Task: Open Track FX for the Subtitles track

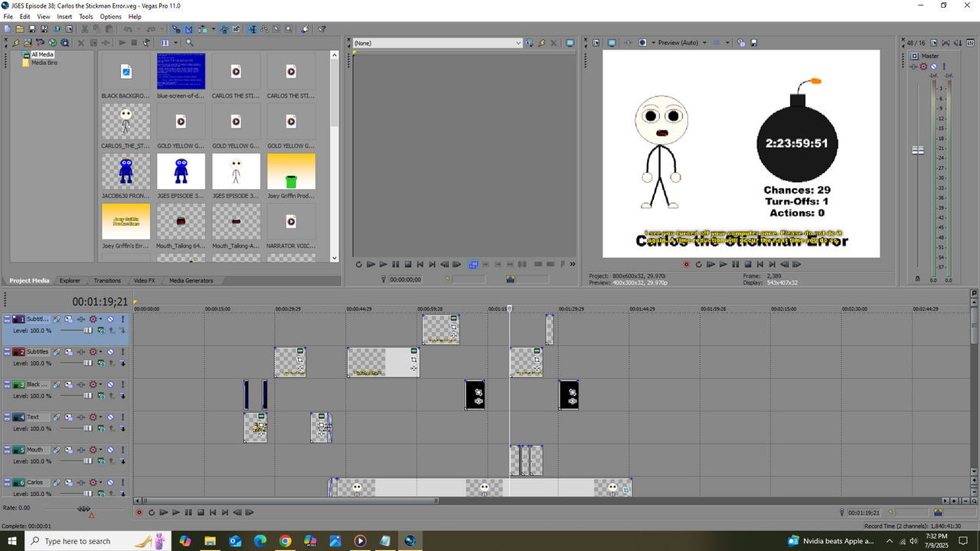Action: (56, 351)
